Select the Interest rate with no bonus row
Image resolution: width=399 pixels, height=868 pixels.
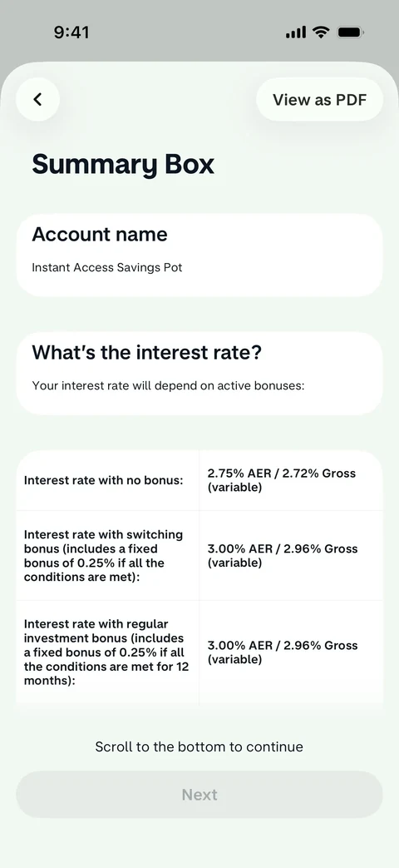click(199, 480)
